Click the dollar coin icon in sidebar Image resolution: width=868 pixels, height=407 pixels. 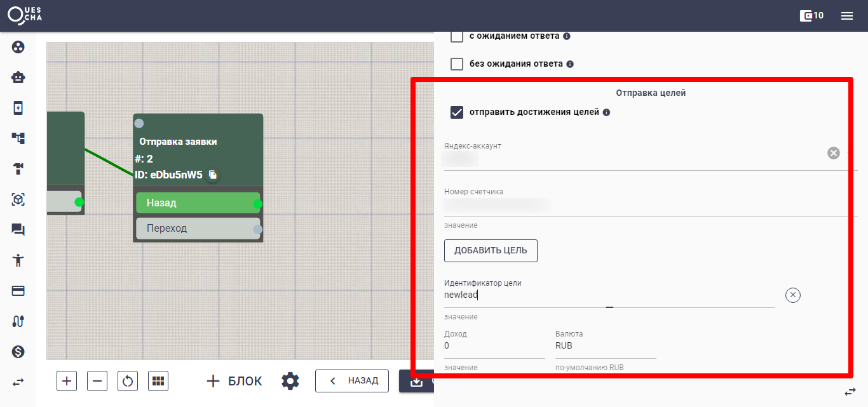(18, 351)
